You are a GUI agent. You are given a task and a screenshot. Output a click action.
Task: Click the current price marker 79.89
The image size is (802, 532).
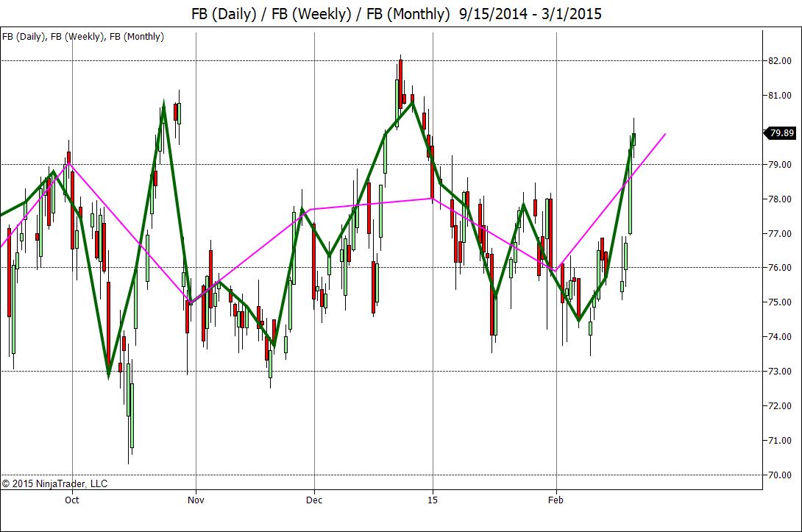point(781,133)
